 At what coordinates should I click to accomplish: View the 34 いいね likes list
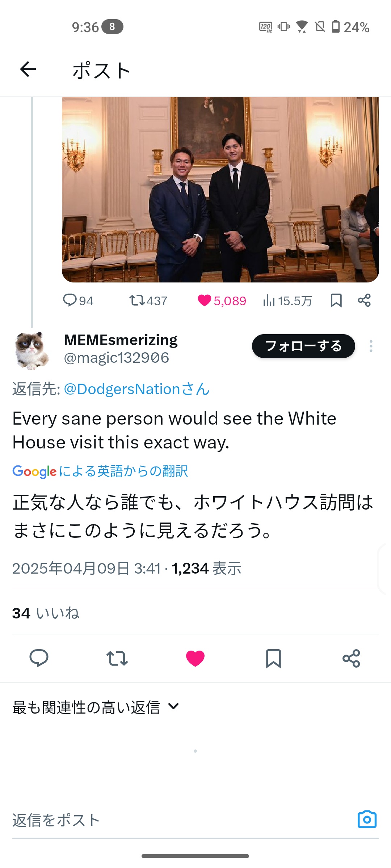[46, 613]
